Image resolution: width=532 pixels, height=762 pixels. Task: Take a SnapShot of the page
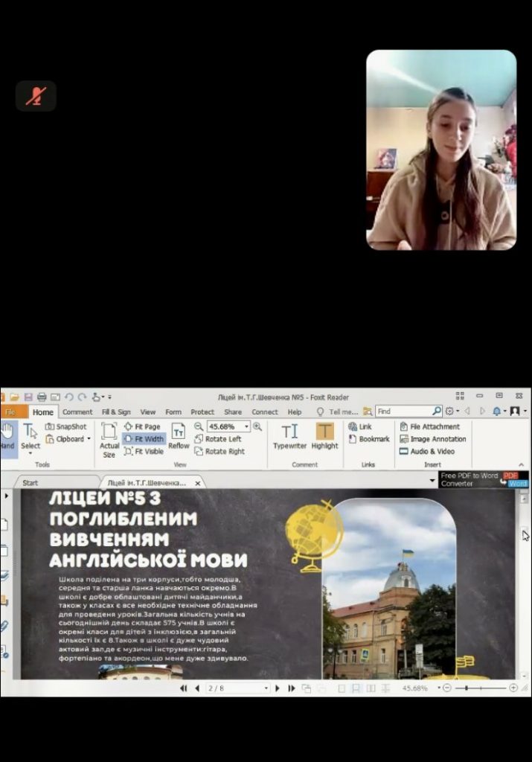(66, 426)
